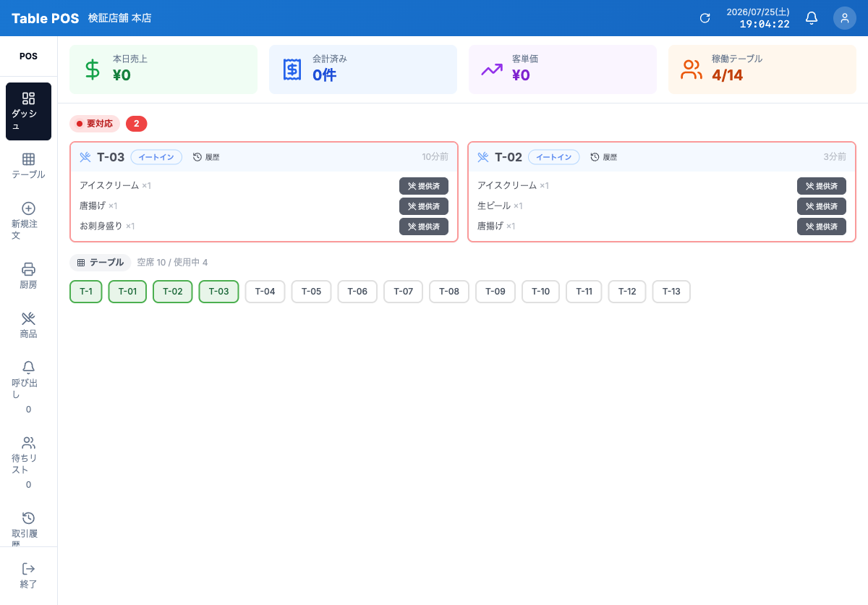Image resolution: width=868 pixels, height=605 pixels.
Task: Select table chip T-1
Action: 86,292
